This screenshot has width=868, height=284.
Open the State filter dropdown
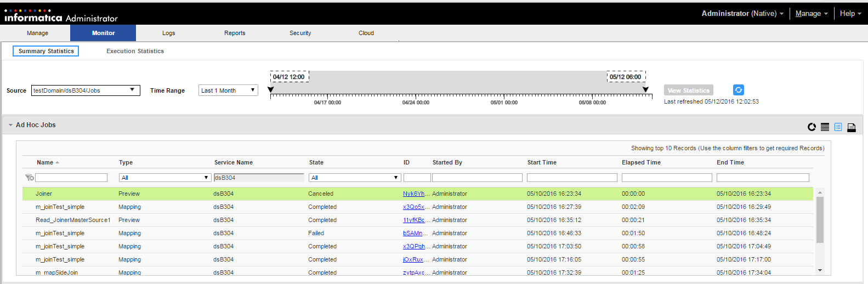[x=396, y=178]
